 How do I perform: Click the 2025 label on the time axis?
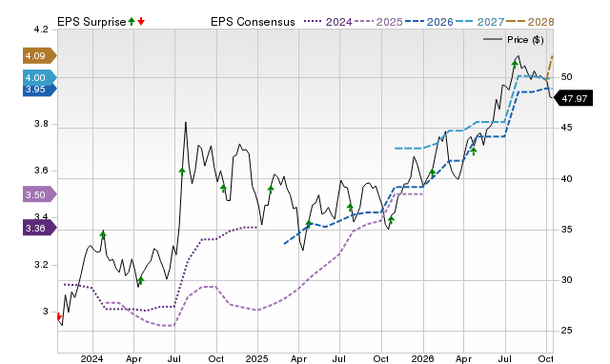[x=257, y=358]
